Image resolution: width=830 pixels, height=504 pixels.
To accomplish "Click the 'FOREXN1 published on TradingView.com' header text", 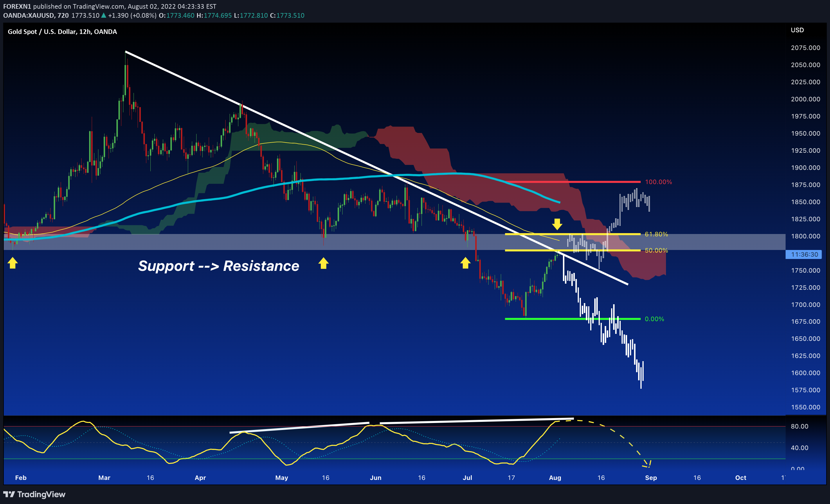I will pos(64,6).
